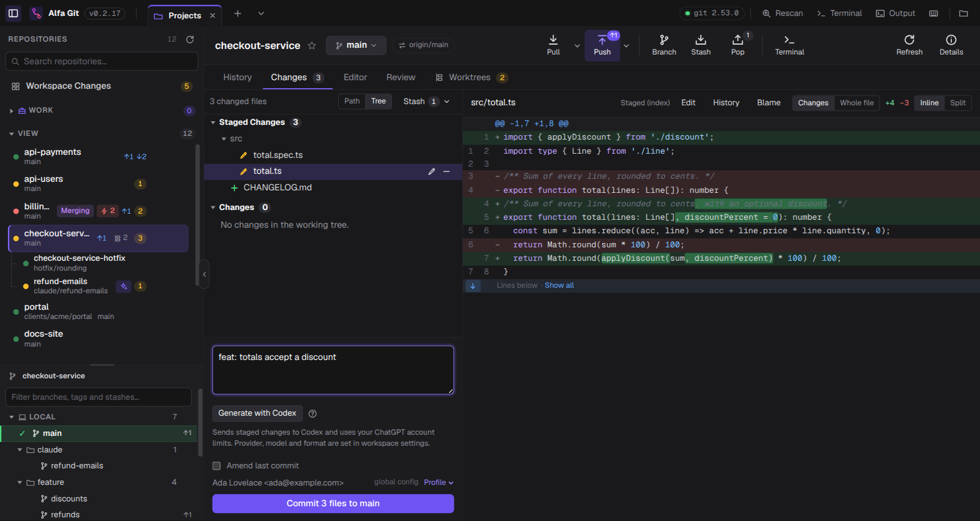Open the main branch dropdown

point(356,45)
